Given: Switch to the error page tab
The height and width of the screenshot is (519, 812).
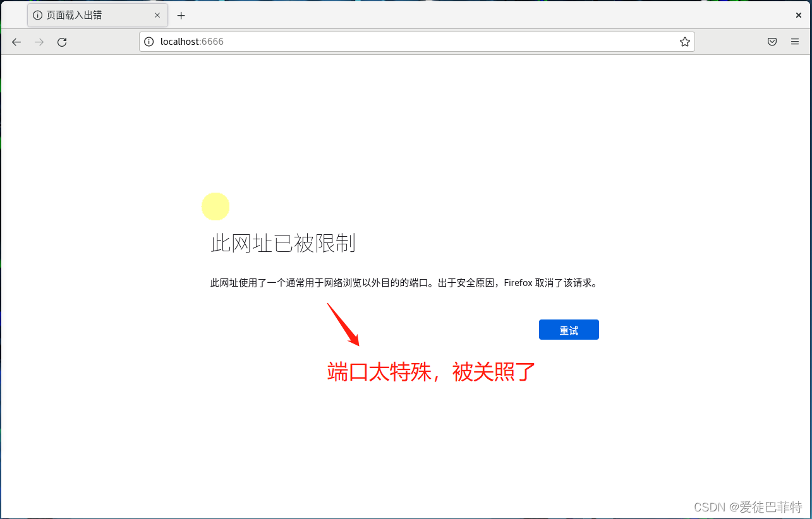Looking at the screenshot, I should click(88, 15).
